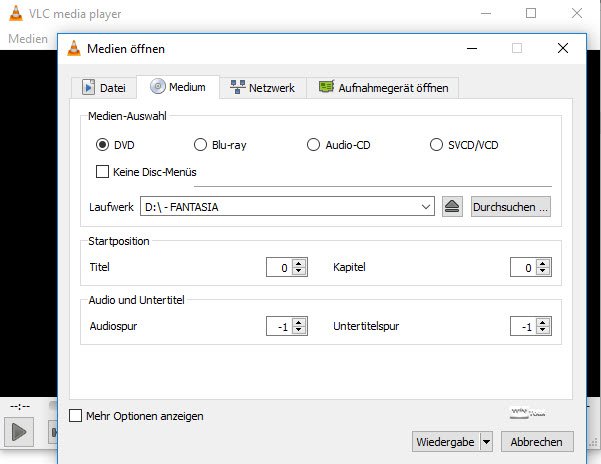Screen dimensions: 601x464
Task: Choose the Blu-ray disc option
Action: click(200, 145)
